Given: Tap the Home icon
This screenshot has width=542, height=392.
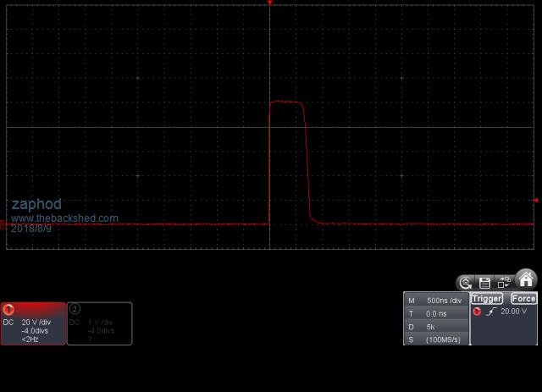Looking at the screenshot, I should pos(526,279).
